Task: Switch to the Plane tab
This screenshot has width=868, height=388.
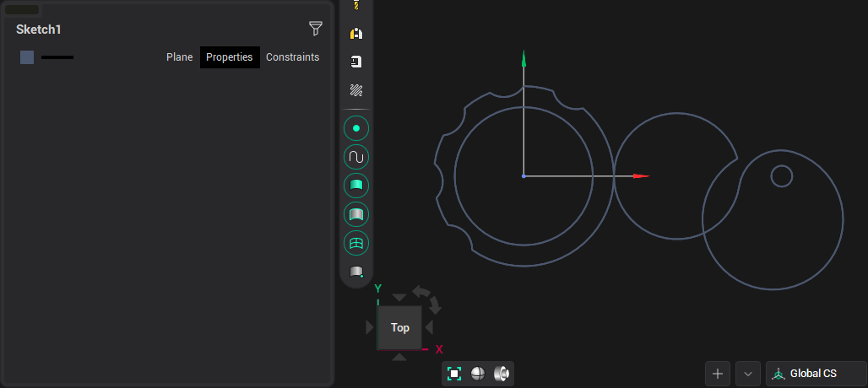Action: (179, 57)
